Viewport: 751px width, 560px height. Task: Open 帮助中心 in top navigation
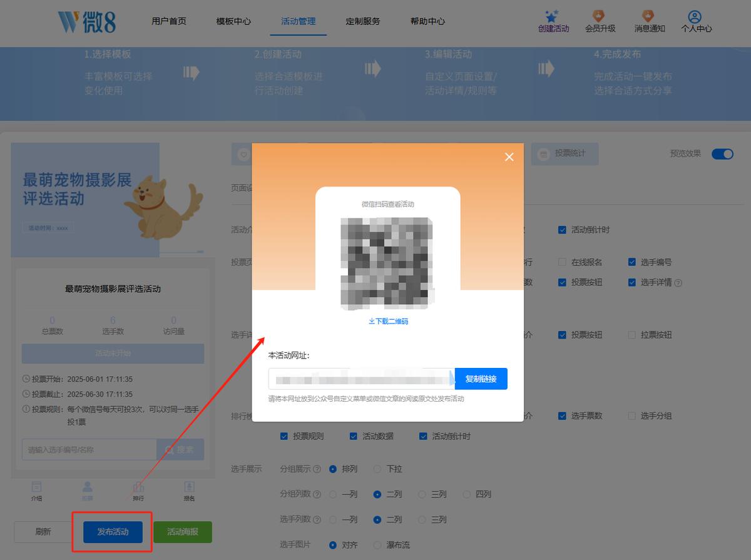point(427,21)
